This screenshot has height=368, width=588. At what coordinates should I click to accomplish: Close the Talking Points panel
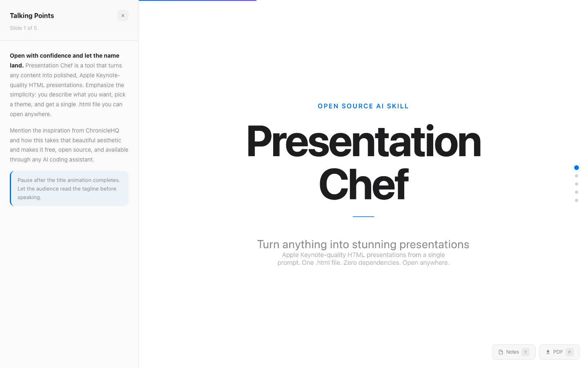(123, 16)
